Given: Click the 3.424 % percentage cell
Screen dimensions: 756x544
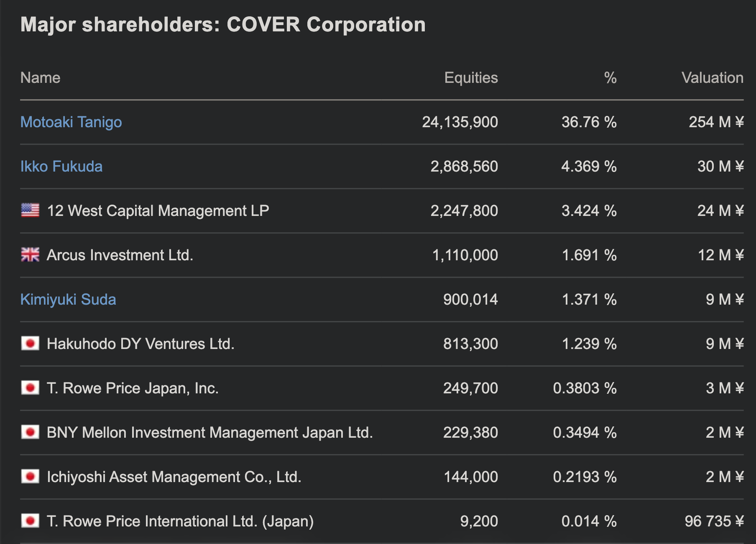Looking at the screenshot, I should click(589, 211).
